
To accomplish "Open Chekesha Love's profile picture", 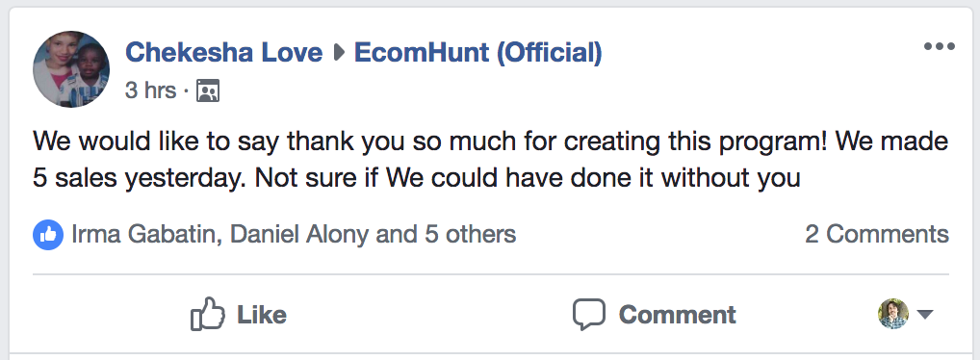I will coord(71,69).
